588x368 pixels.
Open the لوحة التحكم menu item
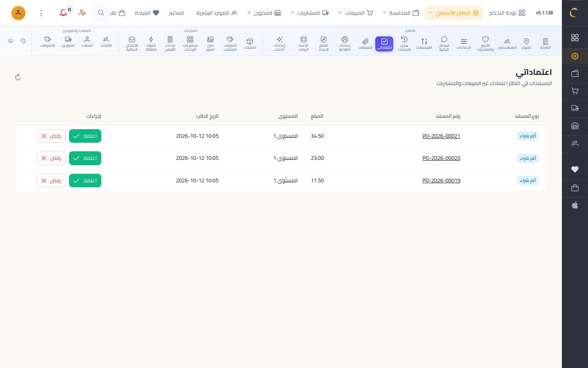(507, 13)
